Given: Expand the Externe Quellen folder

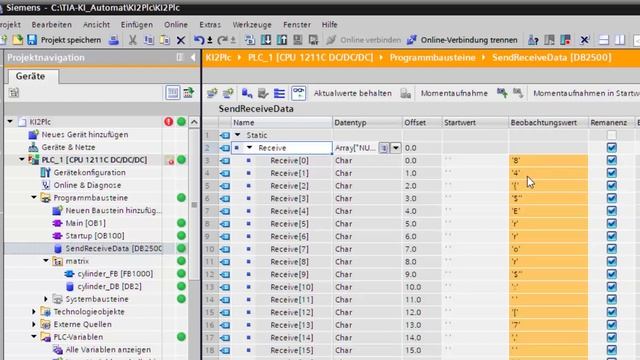Looking at the screenshot, I should pos(34,324).
